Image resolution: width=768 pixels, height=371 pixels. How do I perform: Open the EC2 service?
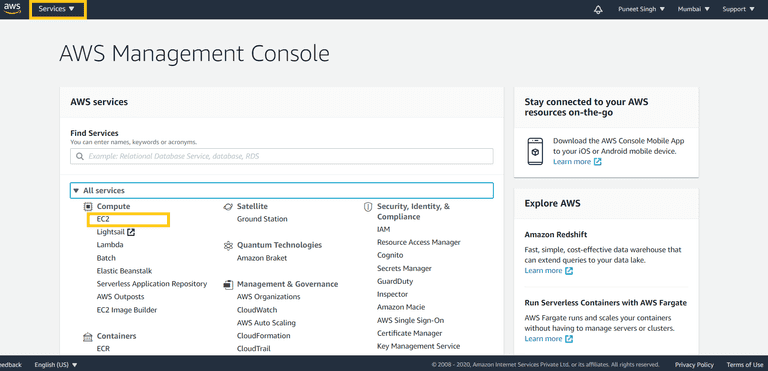coord(103,219)
